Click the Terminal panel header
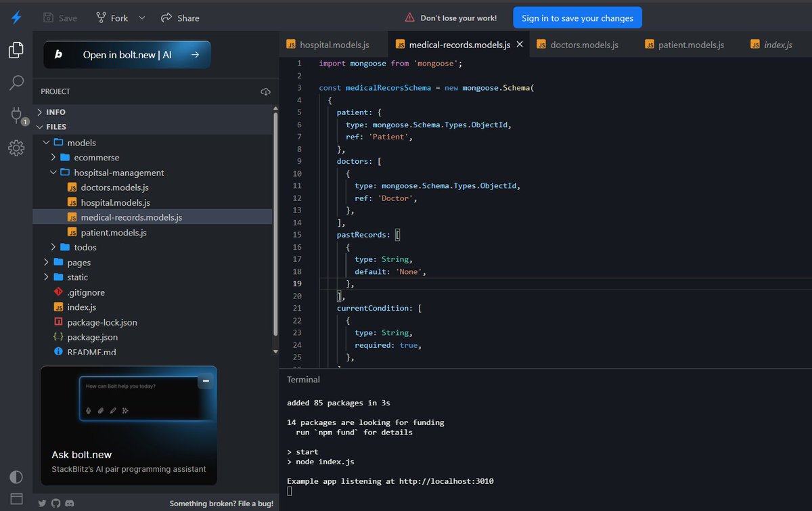The height and width of the screenshot is (511, 812). tap(303, 380)
